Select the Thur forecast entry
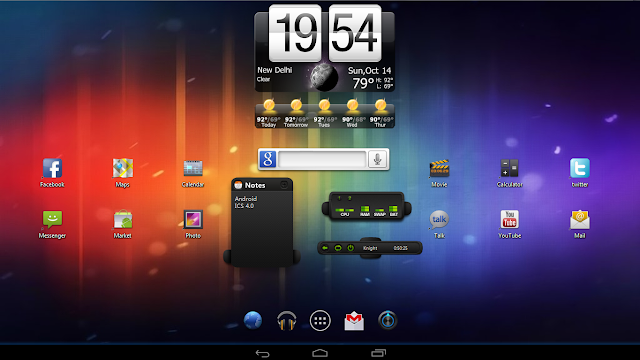Image resolution: width=640 pixels, height=360 pixels. click(x=381, y=114)
